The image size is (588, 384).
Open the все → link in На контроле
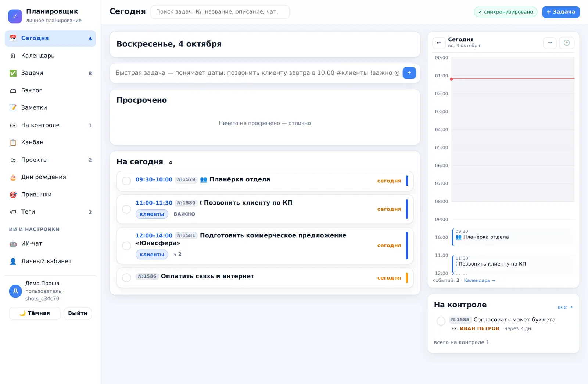(x=565, y=307)
